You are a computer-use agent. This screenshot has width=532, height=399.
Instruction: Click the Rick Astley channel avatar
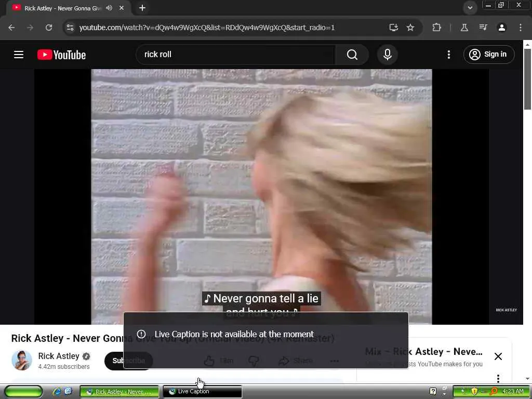[x=22, y=361]
